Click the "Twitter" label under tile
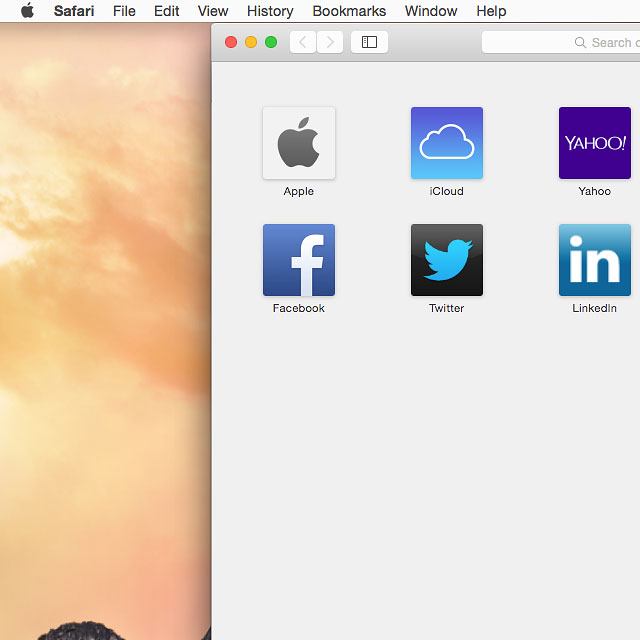Screen dimensions: 640x640 click(447, 308)
